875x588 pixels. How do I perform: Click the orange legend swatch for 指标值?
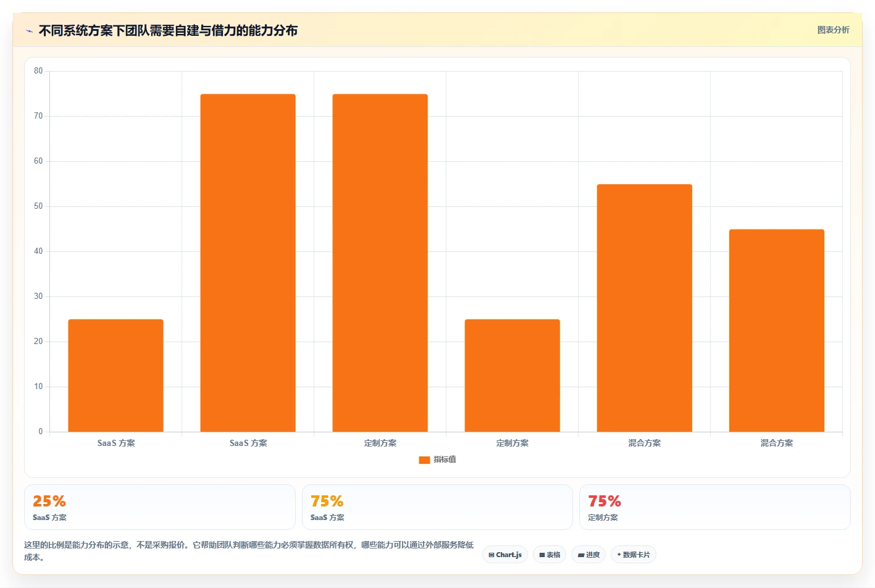(424, 460)
